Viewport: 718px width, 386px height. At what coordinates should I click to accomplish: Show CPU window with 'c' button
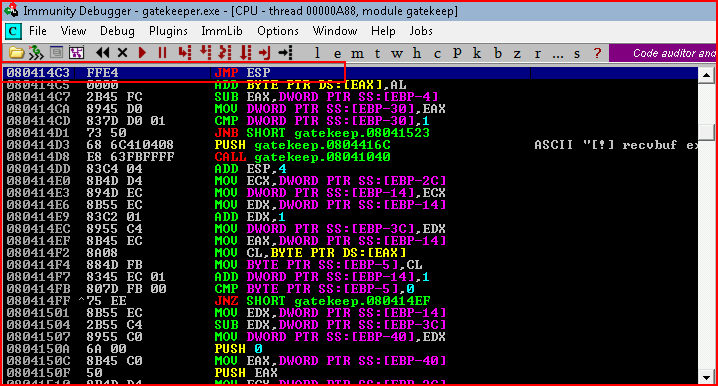click(437, 54)
